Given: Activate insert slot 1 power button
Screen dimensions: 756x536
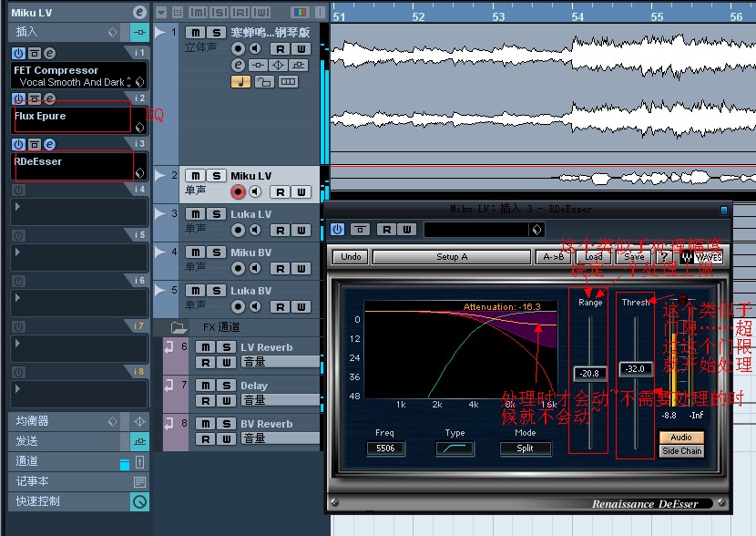Looking at the screenshot, I should pyautogui.click(x=18, y=53).
